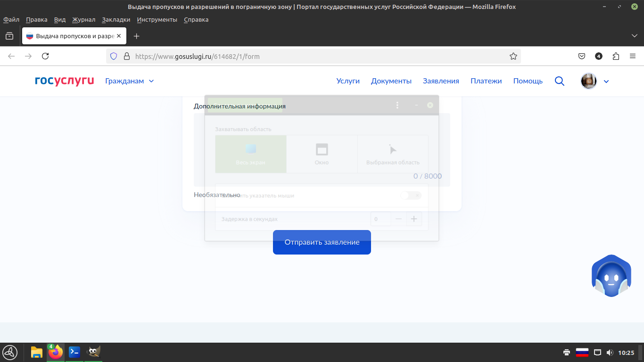Open the Инструменты menu
The width and height of the screenshot is (644, 362).
tap(157, 20)
